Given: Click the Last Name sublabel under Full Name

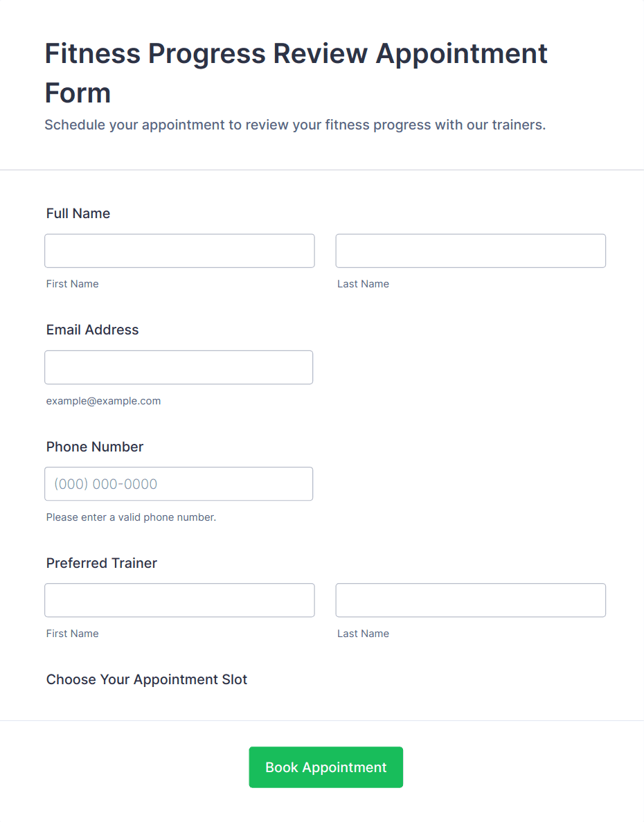Looking at the screenshot, I should coord(363,284).
